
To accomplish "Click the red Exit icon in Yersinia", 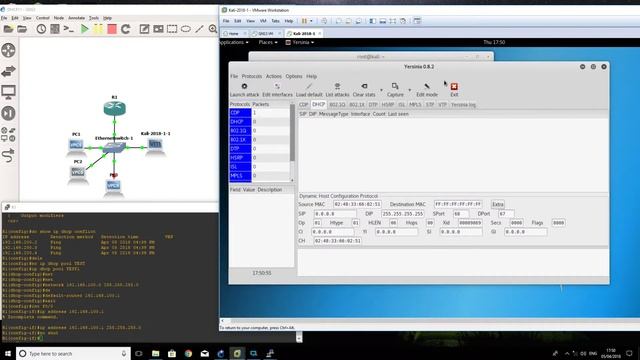I will (x=454, y=87).
